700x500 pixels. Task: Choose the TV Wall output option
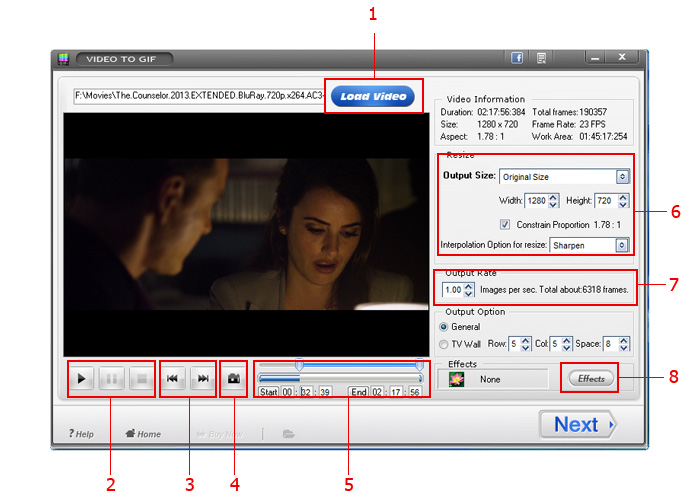click(x=445, y=343)
